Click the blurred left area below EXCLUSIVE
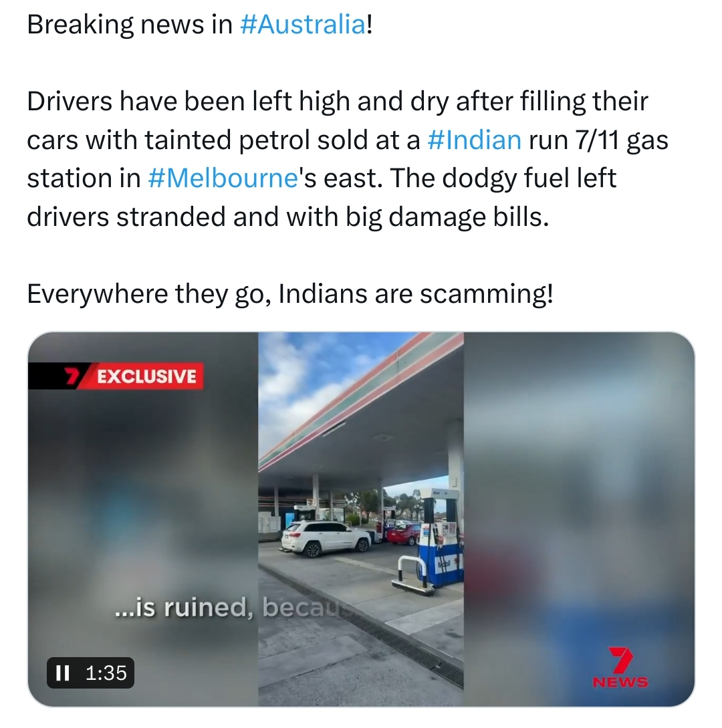722x728 pixels. (x=143, y=487)
